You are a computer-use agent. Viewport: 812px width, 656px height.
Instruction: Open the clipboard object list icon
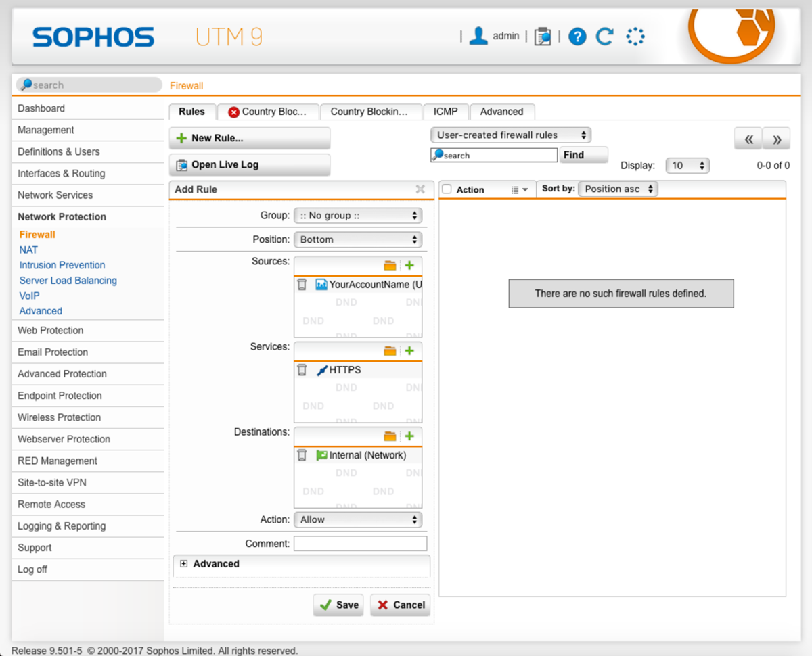(x=543, y=37)
